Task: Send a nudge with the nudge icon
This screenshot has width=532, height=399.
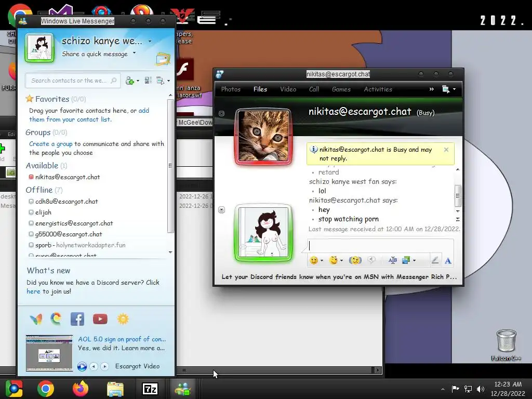Action: coord(355,260)
